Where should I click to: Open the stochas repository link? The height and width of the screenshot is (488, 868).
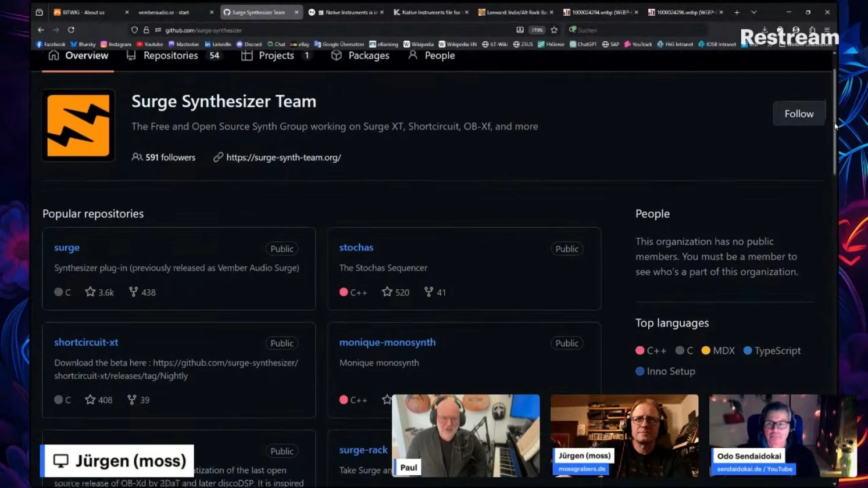coord(356,247)
